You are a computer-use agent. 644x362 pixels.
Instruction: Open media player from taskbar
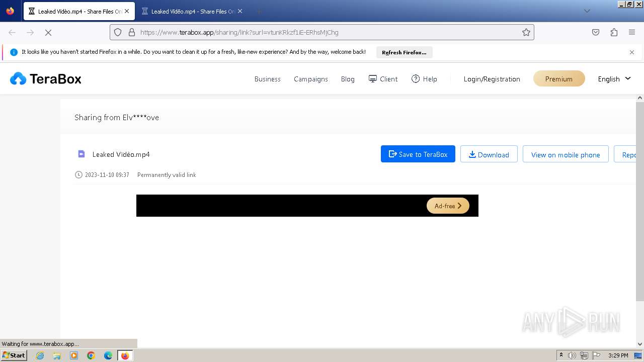coord(74,355)
